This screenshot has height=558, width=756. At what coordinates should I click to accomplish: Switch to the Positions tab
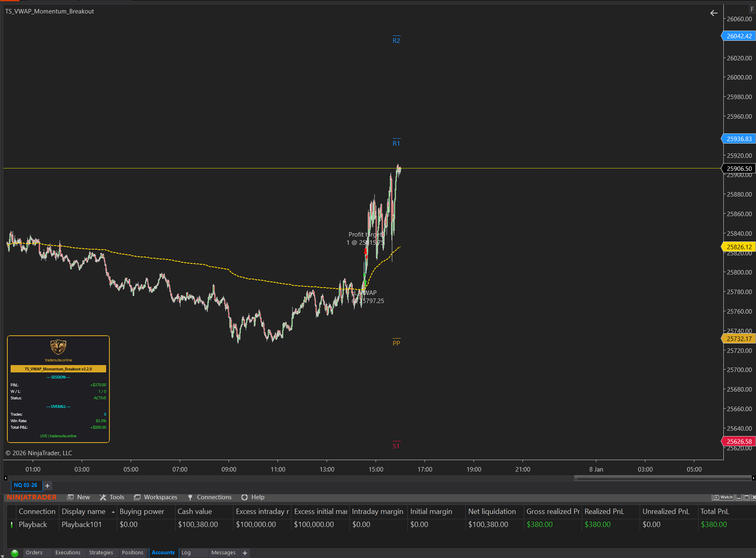(x=133, y=553)
